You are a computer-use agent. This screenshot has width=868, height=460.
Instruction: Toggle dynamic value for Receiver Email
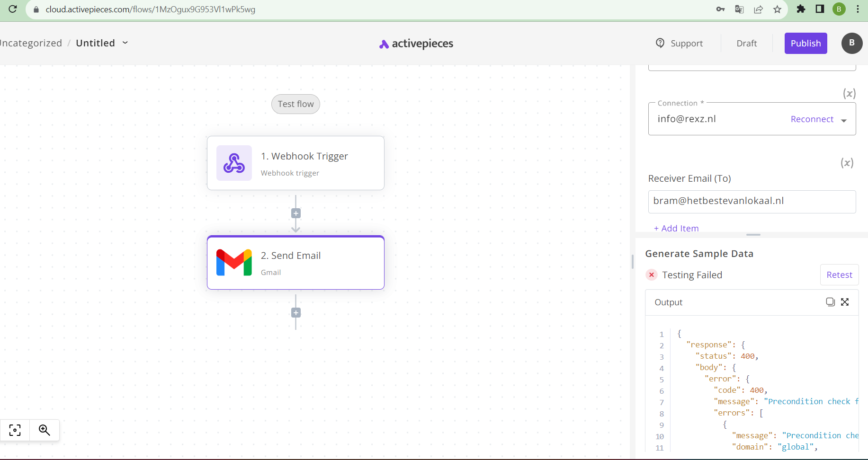(847, 163)
